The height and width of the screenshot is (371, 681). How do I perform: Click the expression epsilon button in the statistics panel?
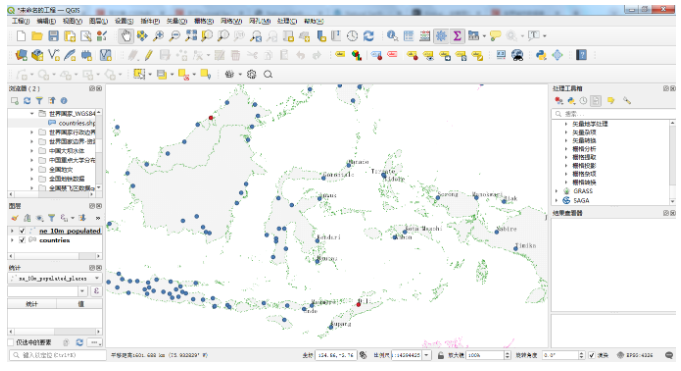tap(96, 291)
